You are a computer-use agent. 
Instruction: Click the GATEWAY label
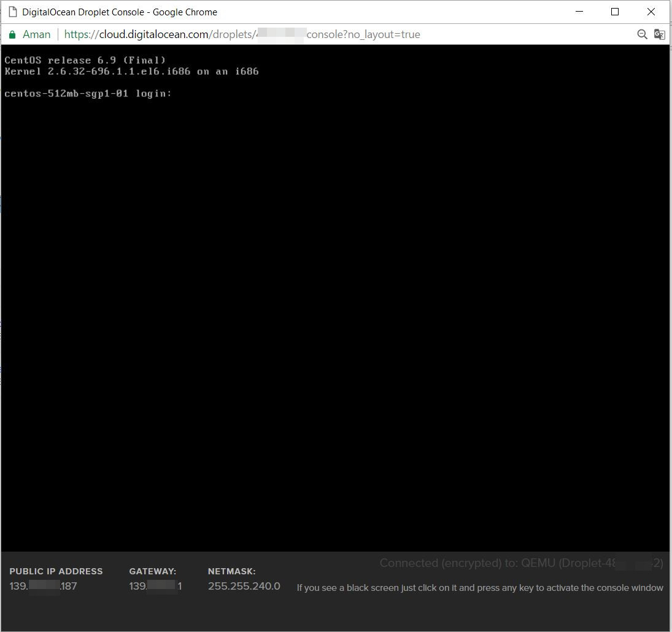click(x=153, y=571)
